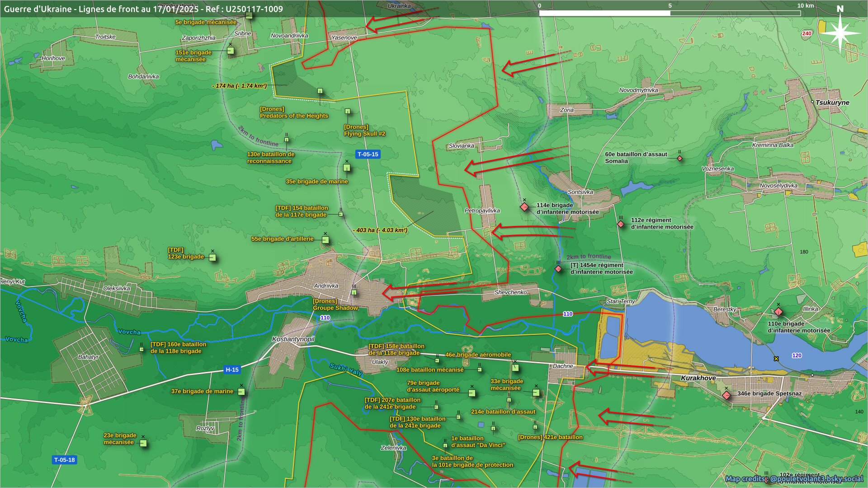868x488 pixels.
Task: Click the H-15 road shield
Action: point(232,370)
